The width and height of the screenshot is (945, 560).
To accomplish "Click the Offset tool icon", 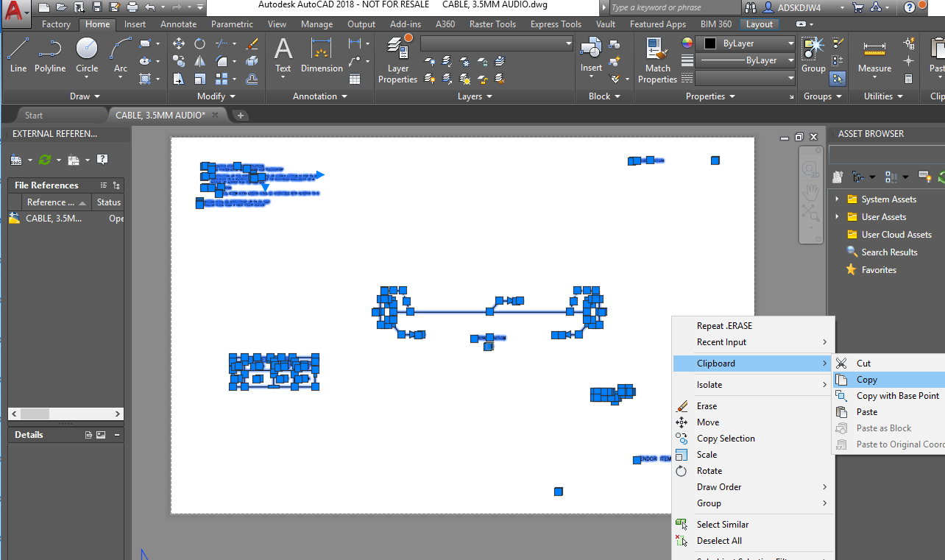I will (252, 79).
